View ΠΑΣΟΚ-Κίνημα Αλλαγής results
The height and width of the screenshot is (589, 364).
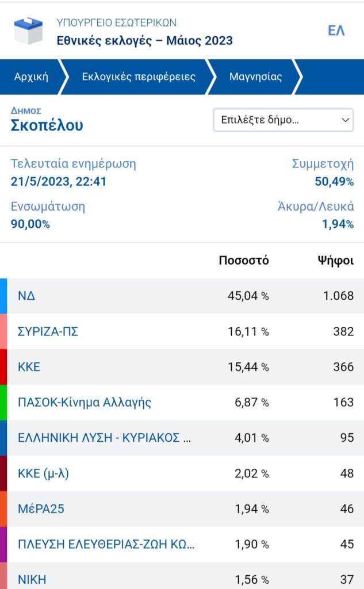84,402
